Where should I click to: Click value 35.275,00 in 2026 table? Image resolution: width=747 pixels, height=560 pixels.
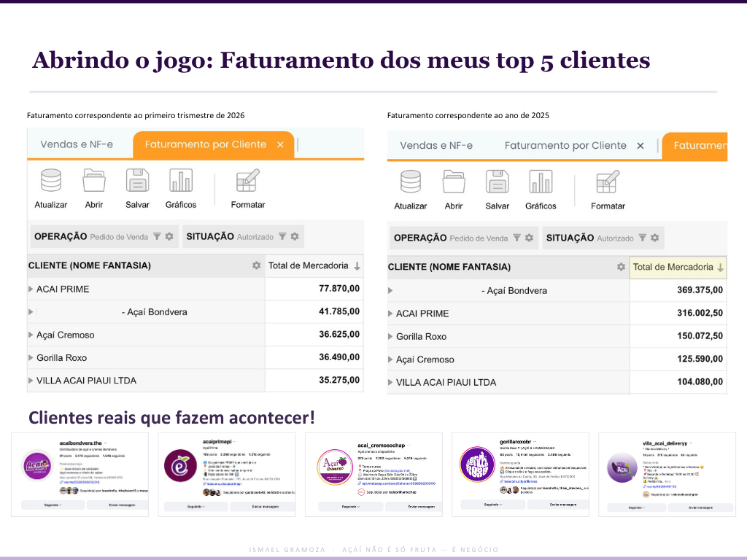coord(339,380)
